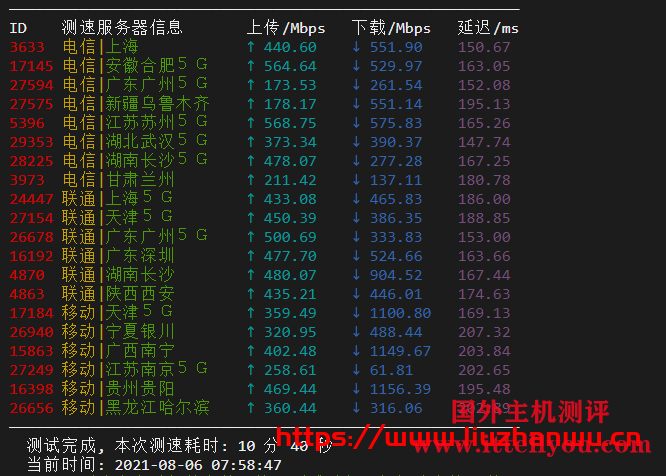Click the 电信|安徽合肥5G server name
666x476 pixels.
click(x=135, y=65)
